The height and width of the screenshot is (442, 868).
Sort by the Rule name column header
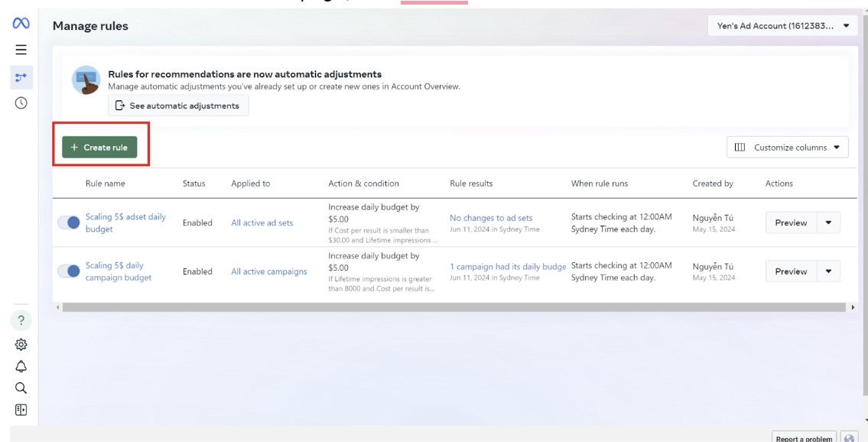click(105, 183)
